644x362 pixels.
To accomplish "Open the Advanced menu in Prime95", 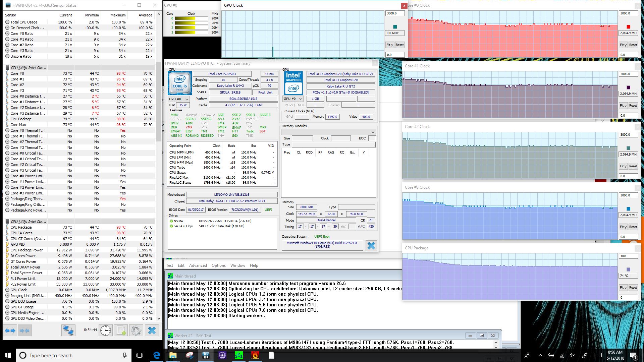I will coord(198,265).
